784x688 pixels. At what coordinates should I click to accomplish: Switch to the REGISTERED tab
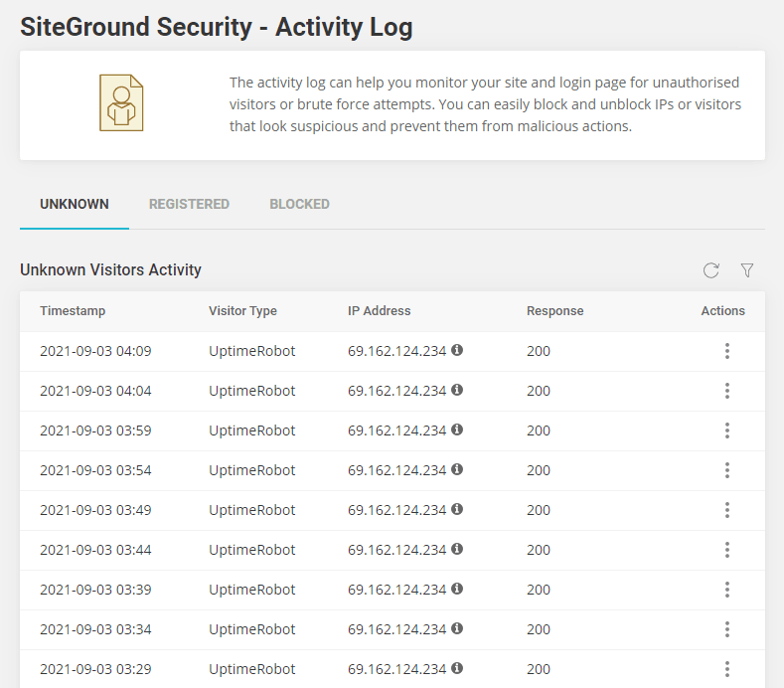[189, 204]
